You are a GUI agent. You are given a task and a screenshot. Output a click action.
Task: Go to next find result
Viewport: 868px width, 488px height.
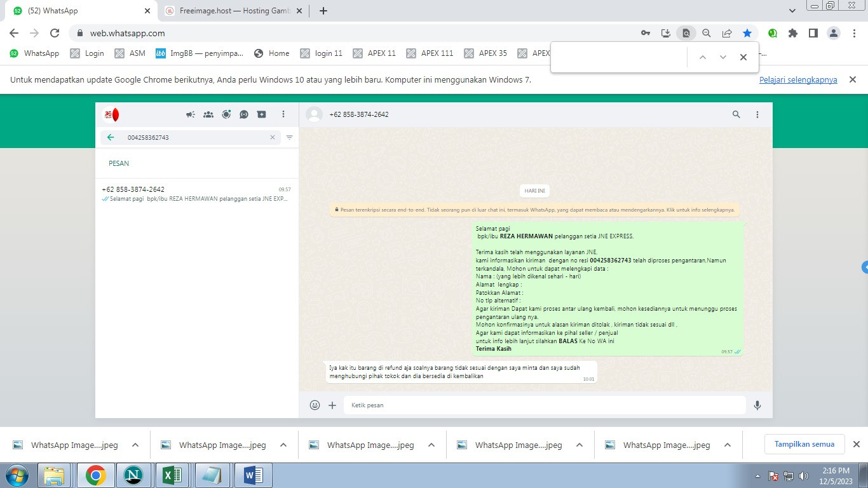[723, 57]
